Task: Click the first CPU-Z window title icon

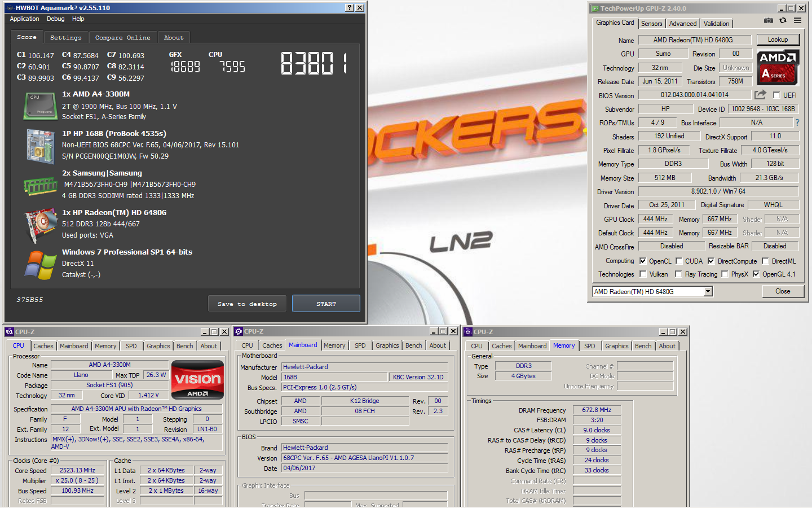Action: click(x=10, y=332)
